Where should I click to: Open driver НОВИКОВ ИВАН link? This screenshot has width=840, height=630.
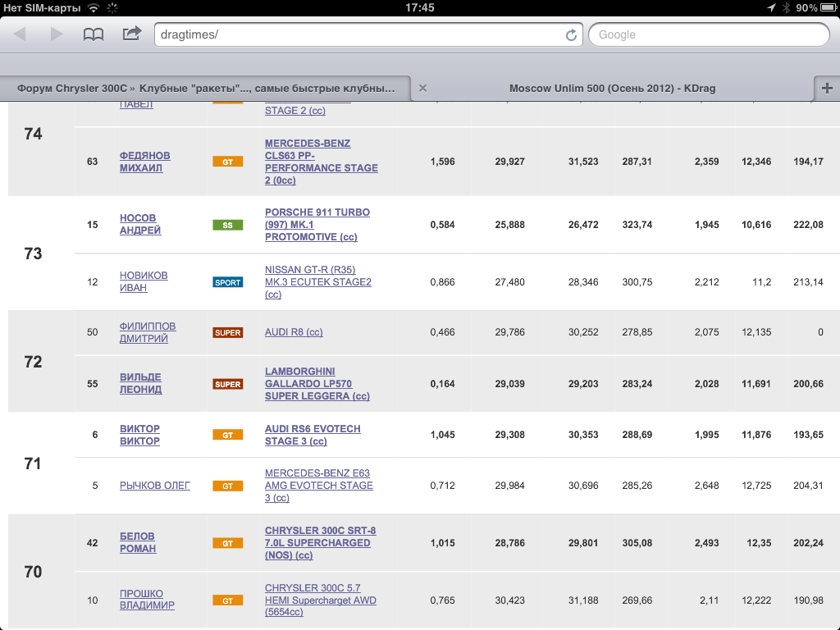tap(144, 281)
